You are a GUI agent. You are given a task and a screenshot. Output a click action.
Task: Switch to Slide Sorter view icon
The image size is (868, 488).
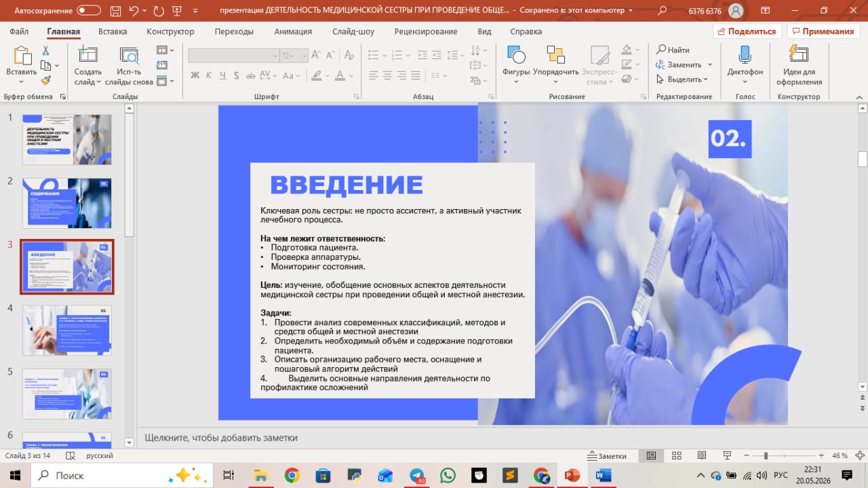coord(676,456)
